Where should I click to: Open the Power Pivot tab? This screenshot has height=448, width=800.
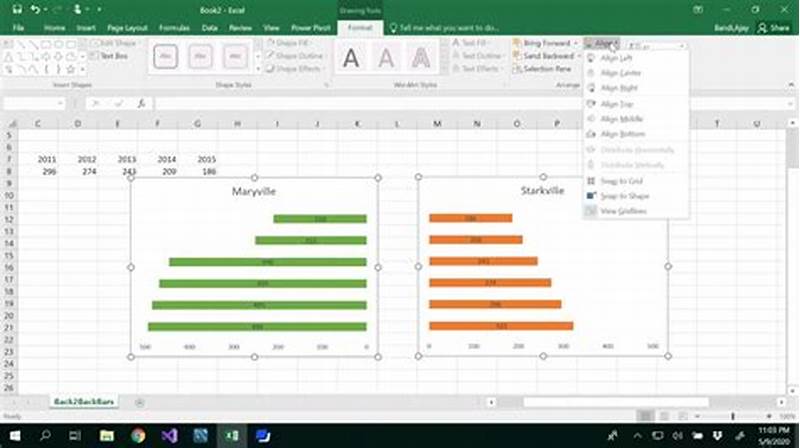click(311, 28)
